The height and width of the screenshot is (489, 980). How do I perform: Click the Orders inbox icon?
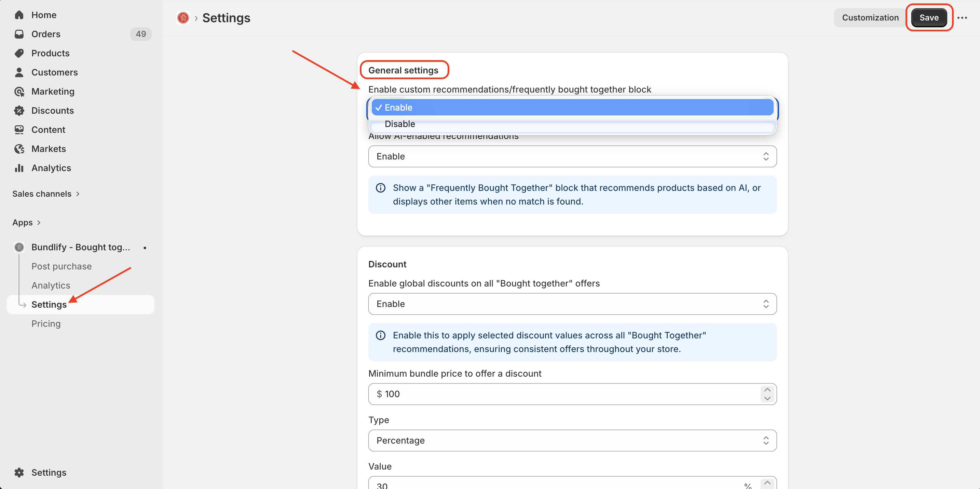[19, 34]
